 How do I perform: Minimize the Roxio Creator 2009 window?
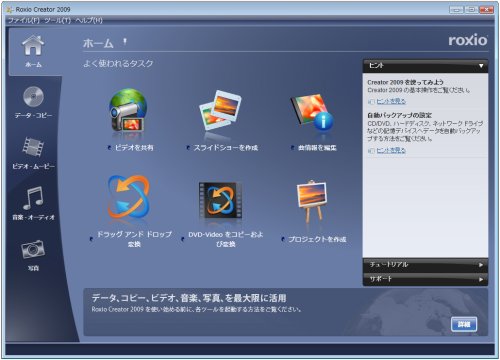(x=456, y=10)
